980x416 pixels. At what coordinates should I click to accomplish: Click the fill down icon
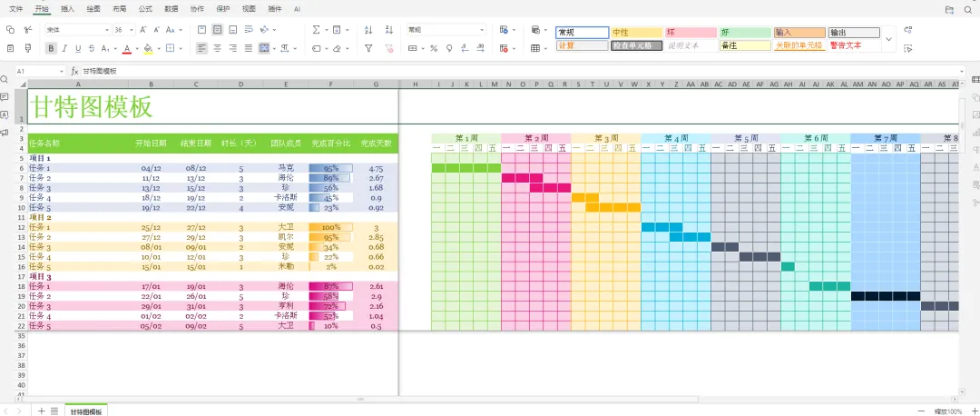pyautogui.click(x=337, y=29)
